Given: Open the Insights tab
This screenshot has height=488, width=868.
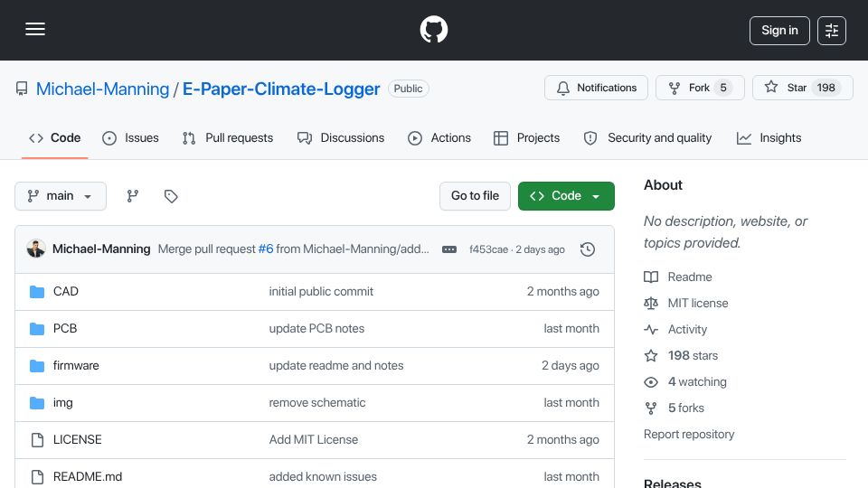Looking at the screenshot, I should point(769,138).
